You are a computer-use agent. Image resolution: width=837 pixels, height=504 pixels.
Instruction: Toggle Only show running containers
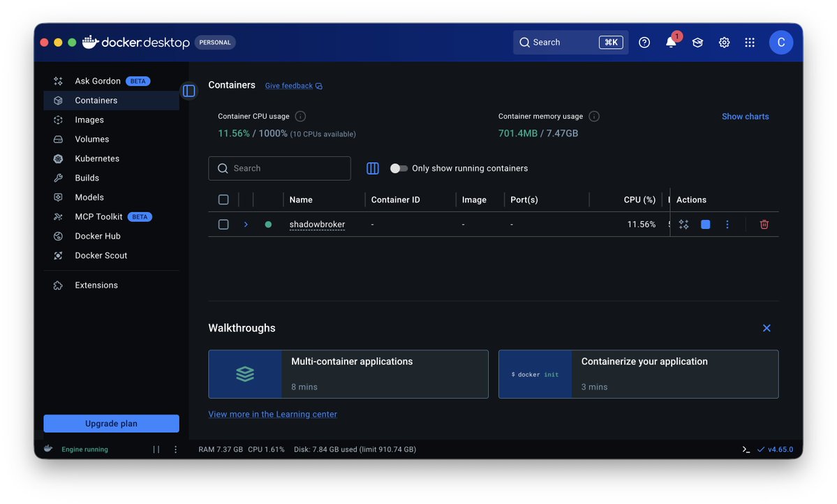[399, 168]
